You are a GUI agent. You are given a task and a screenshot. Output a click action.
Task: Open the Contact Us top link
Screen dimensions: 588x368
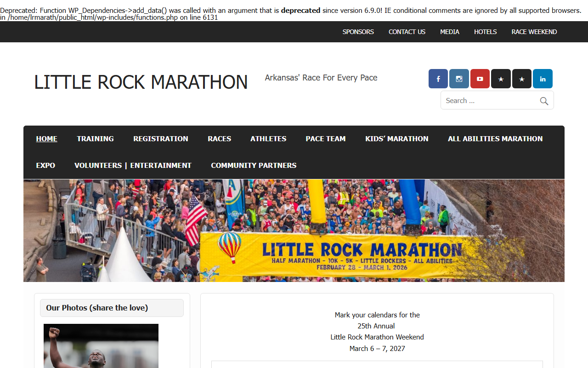pyautogui.click(x=407, y=32)
